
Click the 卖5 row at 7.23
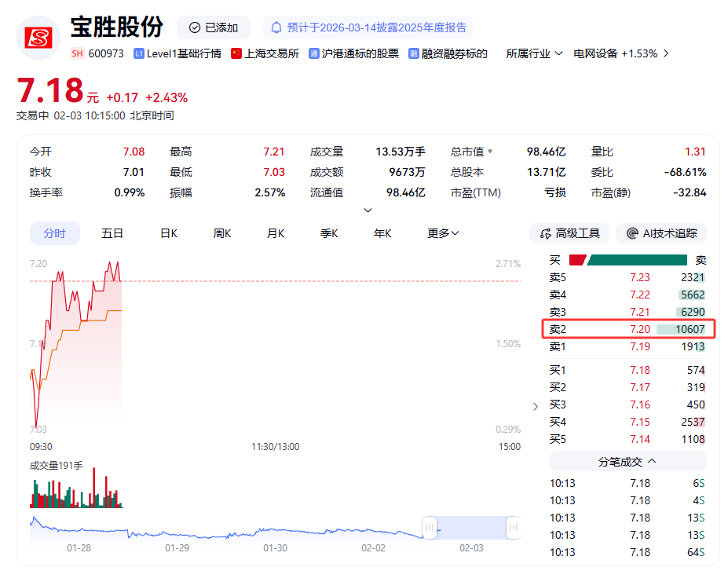pos(627,277)
